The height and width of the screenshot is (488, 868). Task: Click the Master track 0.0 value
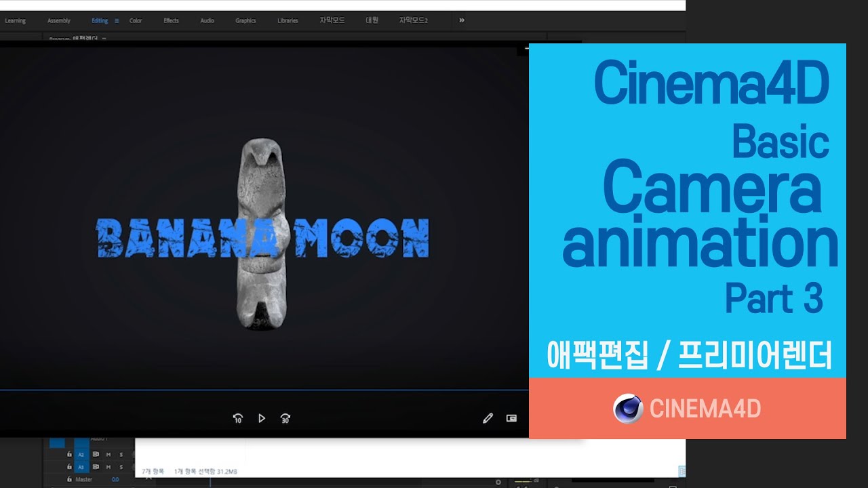[x=115, y=479]
